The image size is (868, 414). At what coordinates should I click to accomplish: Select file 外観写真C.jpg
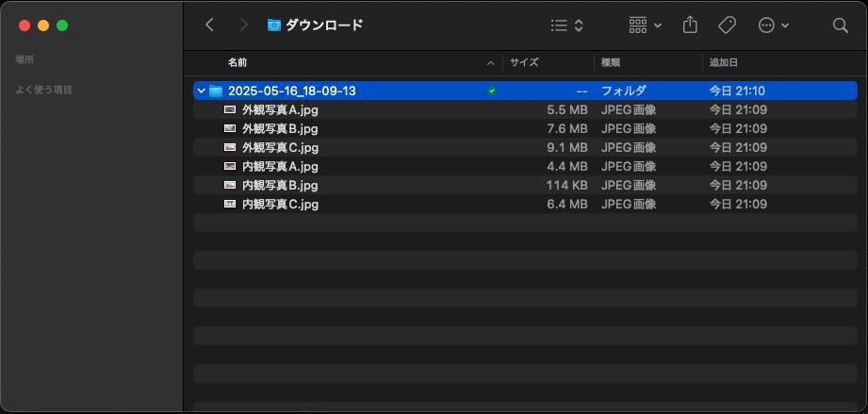(x=280, y=147)
